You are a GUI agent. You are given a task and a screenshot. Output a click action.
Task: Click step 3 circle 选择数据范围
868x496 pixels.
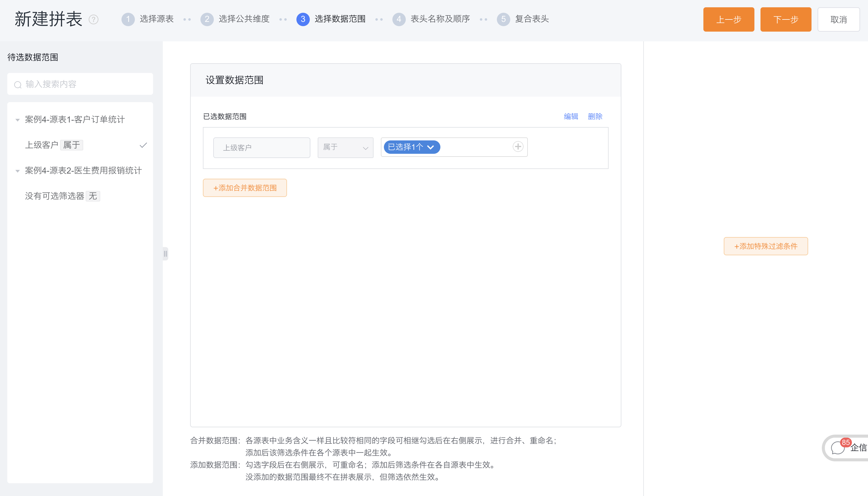click(303, 19)
